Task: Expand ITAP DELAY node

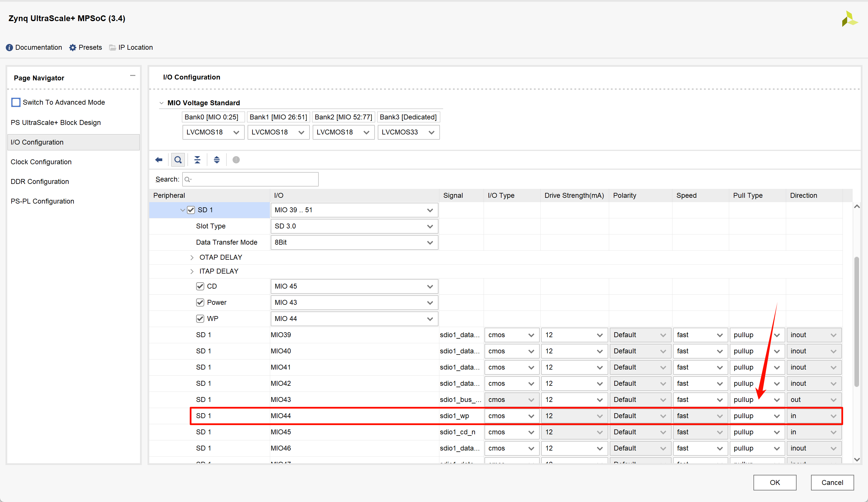Action: tap(192, 271)
